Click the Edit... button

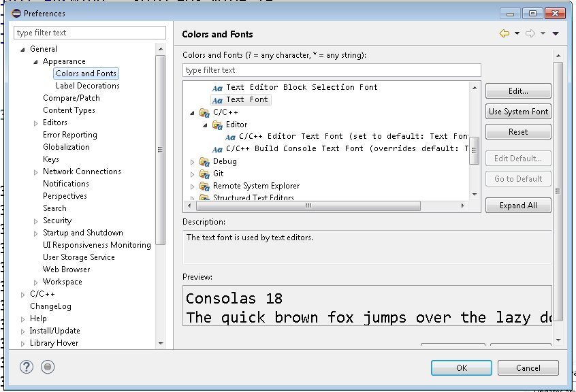tap(518, 91)
